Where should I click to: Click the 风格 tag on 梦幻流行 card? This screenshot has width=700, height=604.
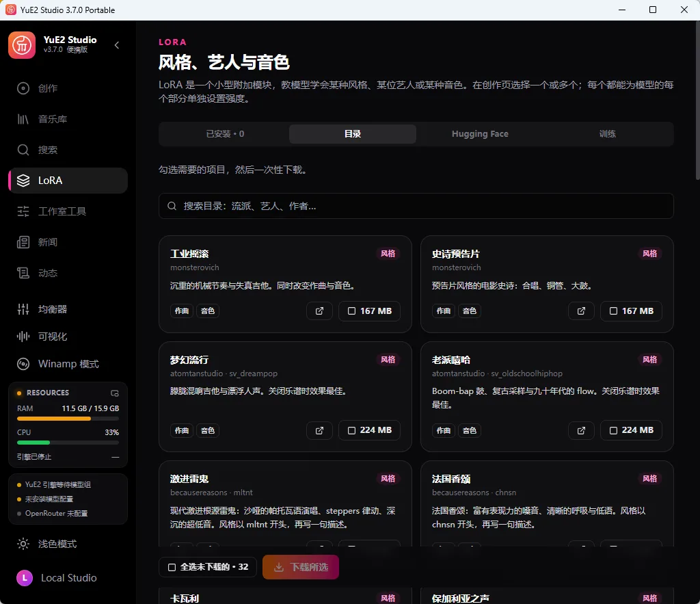click(388, 360)
